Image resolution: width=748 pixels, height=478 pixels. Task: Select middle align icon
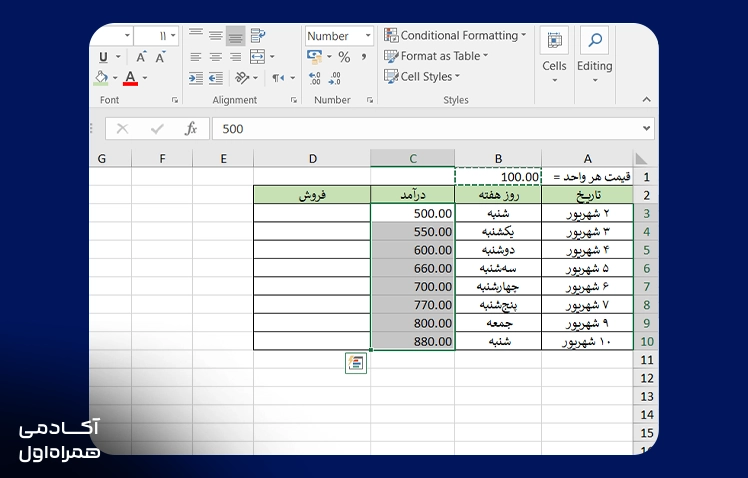click(x=216, y=36)
